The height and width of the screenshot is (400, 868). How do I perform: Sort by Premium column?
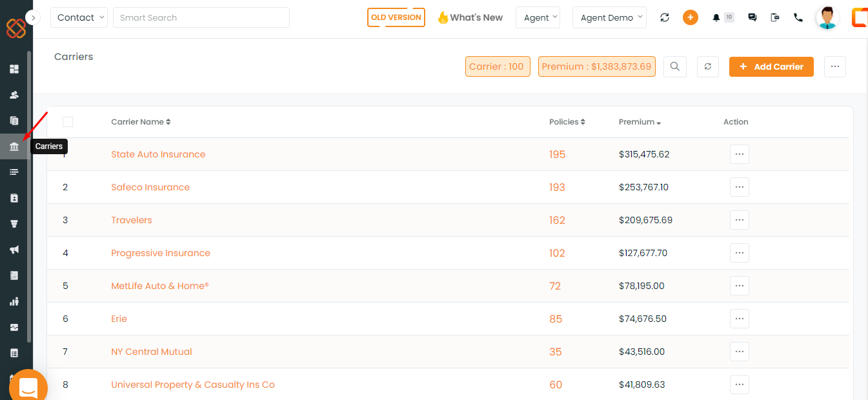point(640,122)
